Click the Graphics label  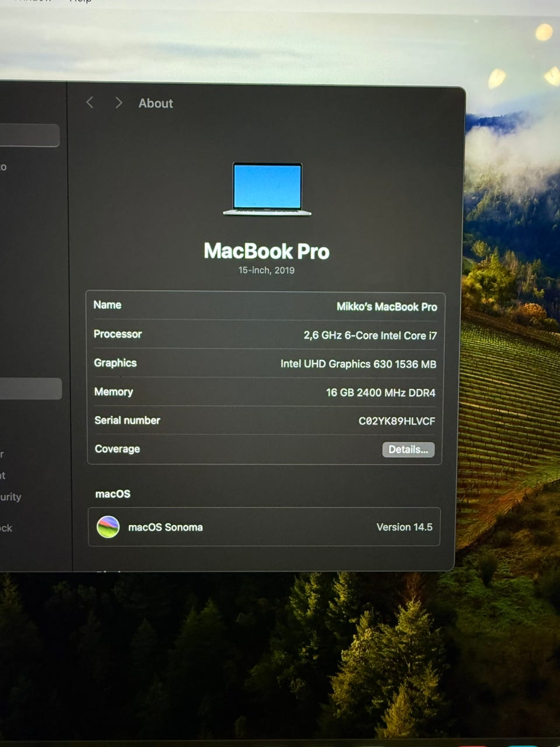tap(115, 363)
